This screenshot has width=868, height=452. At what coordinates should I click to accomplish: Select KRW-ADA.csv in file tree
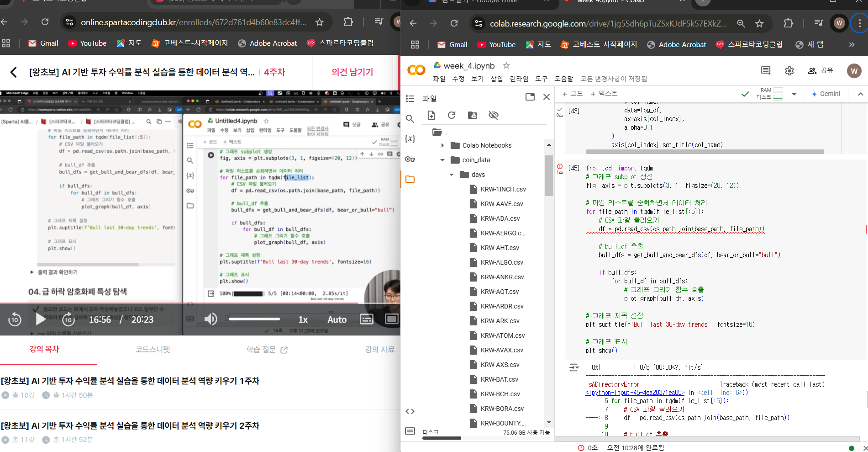(500, 218)
